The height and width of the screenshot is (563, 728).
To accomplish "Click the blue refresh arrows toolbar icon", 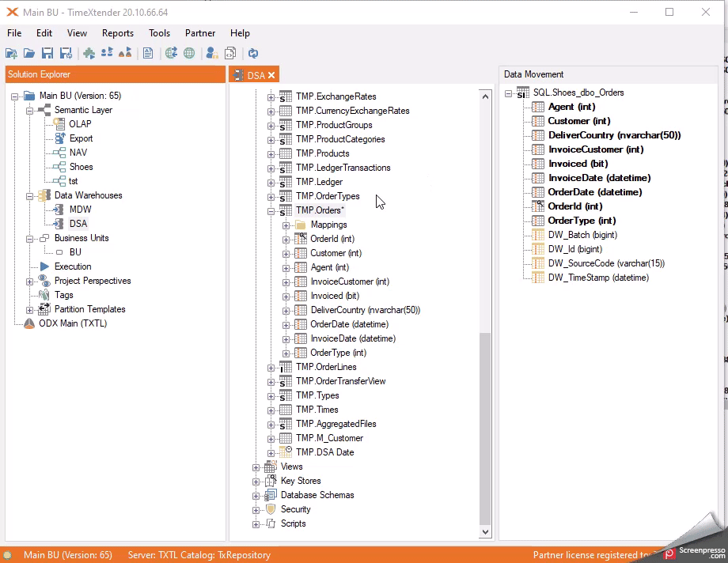I will [253, 54].
